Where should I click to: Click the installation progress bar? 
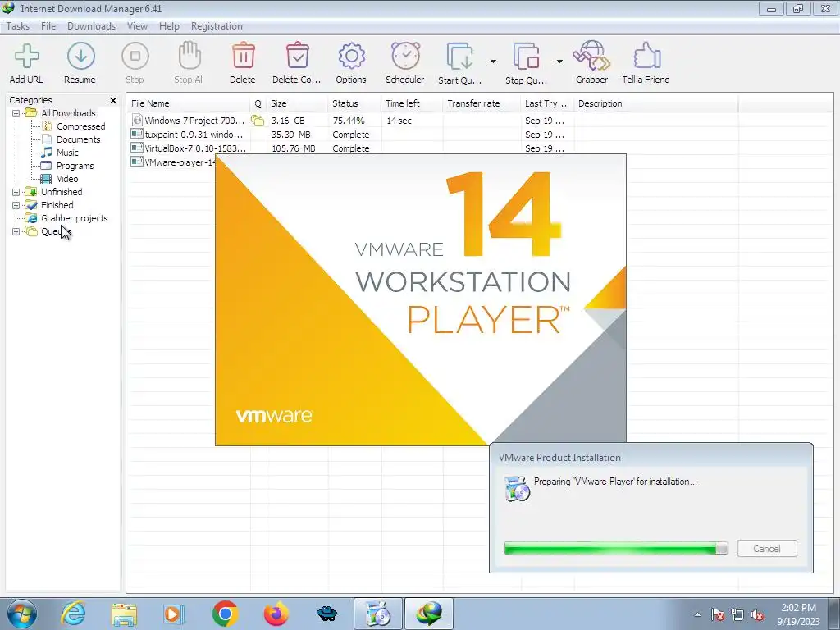pyautogui.click(x=616, y=548)
